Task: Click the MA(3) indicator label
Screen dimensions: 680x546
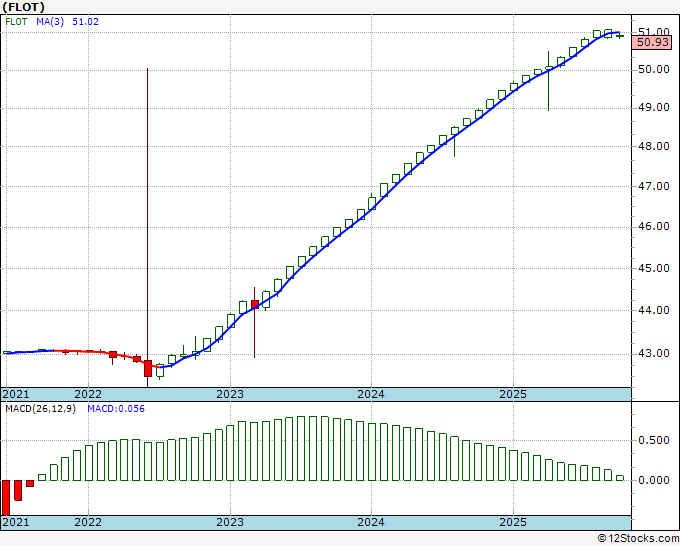Action: coord(50,22)
